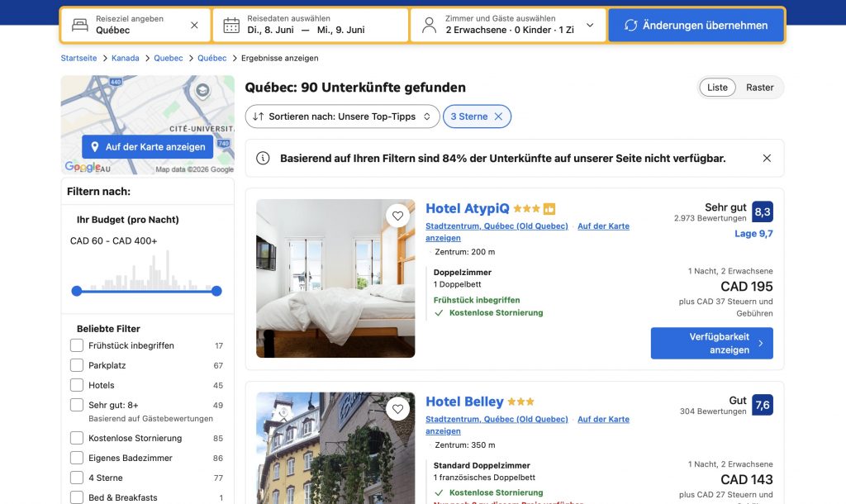Open Belley Stadtzentrum Old Quebec location link

point(497,419)
